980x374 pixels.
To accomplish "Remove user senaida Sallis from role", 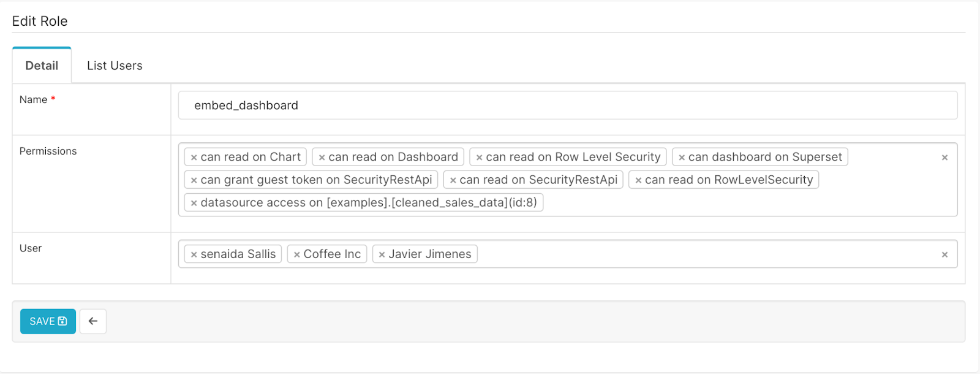I will [194, 254].
